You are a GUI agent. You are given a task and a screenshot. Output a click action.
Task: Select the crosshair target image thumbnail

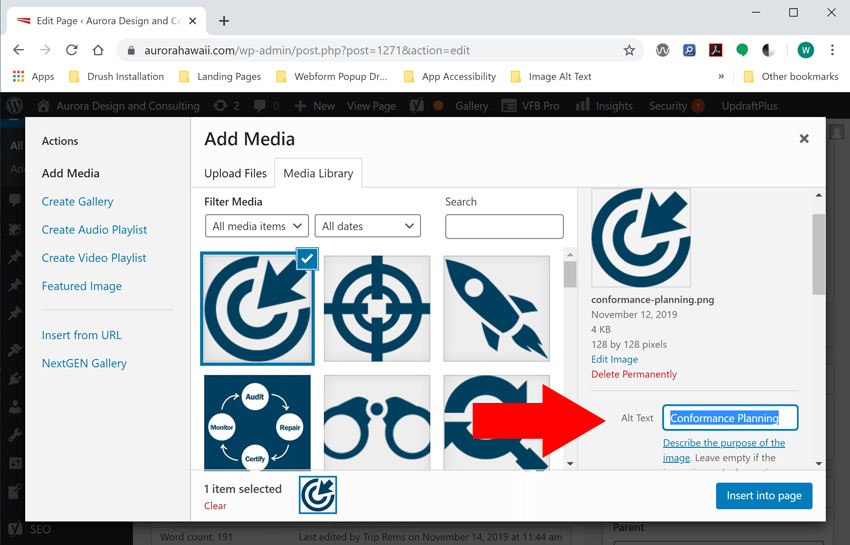(377, 309)
